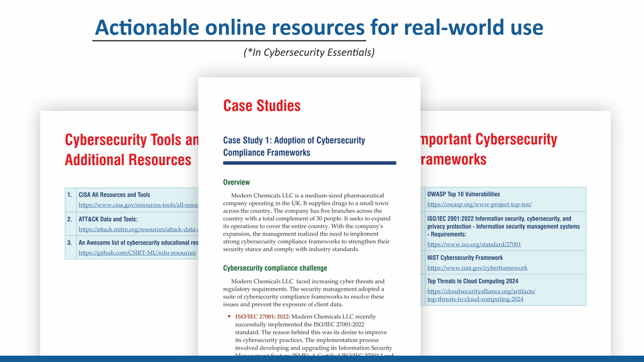Click the green 'Overview' subheading
The width and height of the screenshot is (644, 362).
[x=236, y=182]
